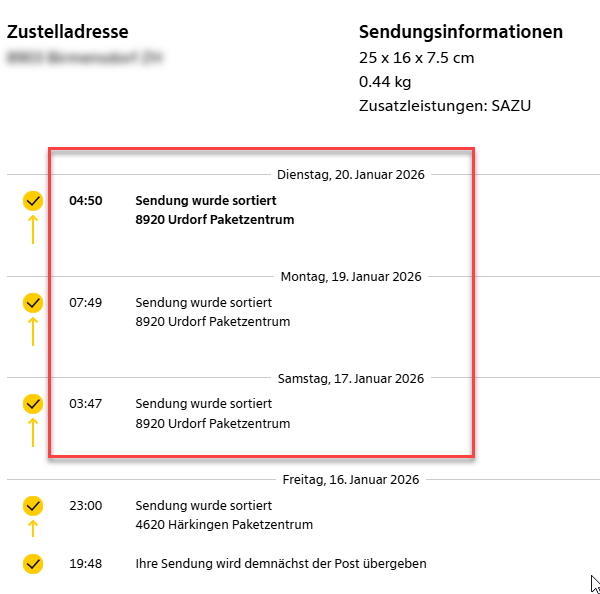The image size is (600, 594).
Task: Select the Dienstag, 20. Januar 2026 date header
Action: [x=350, y=175]
